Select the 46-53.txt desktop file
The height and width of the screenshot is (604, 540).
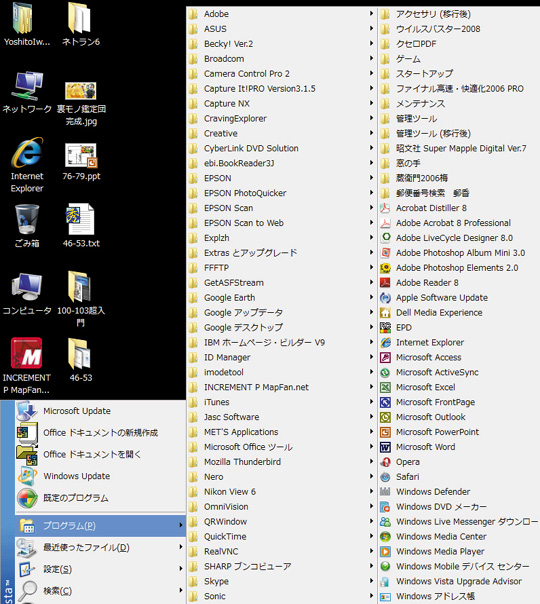(x=81, y=226)
